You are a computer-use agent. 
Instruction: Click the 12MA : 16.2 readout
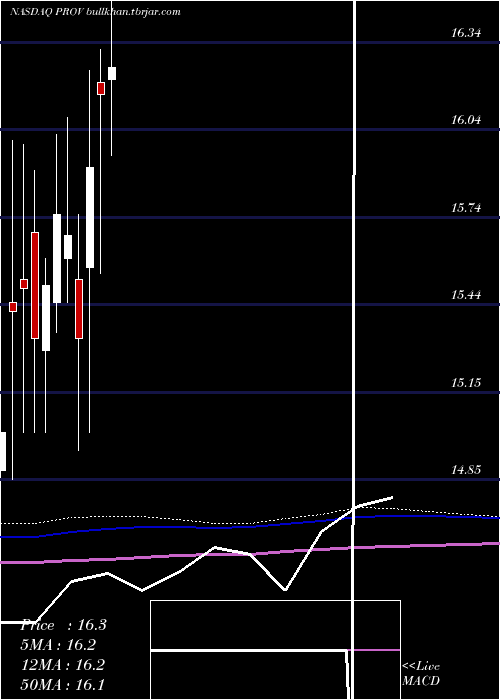[63, 665]
